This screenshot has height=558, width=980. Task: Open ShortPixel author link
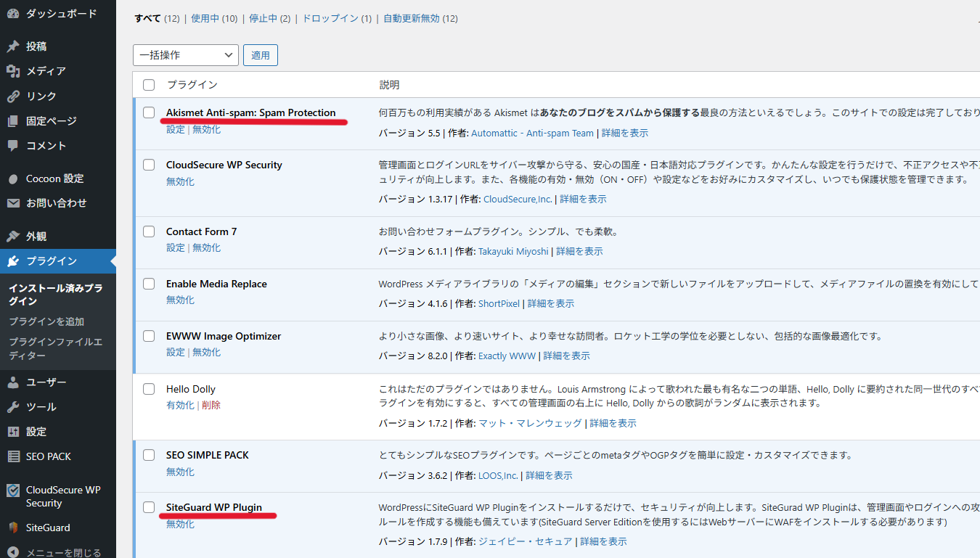click(x=499, y=303)
